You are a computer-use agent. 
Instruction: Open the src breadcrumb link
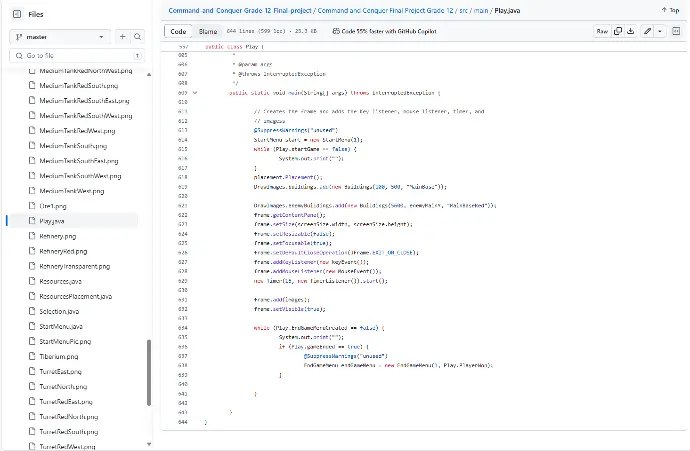click(463, 11)
